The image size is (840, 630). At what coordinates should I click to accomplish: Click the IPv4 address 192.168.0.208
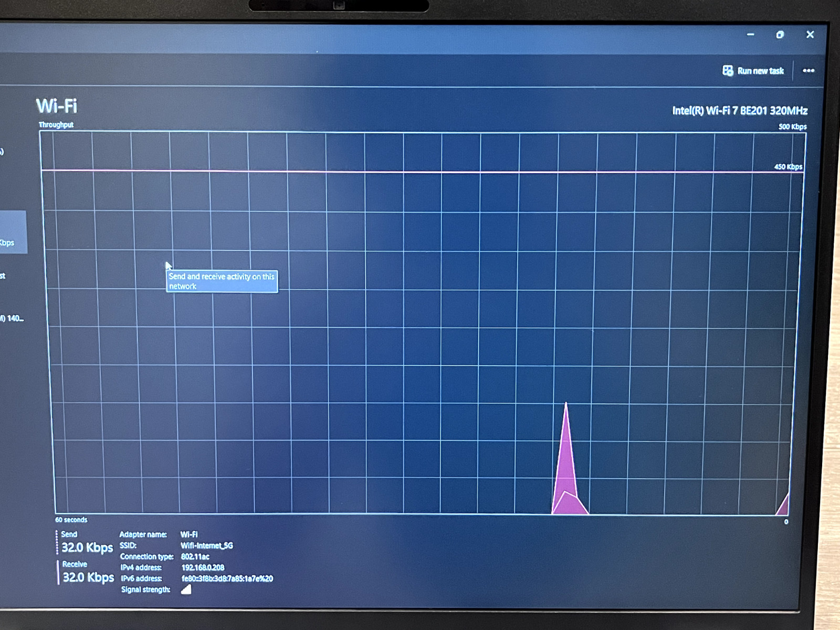(x=203, y=568)
